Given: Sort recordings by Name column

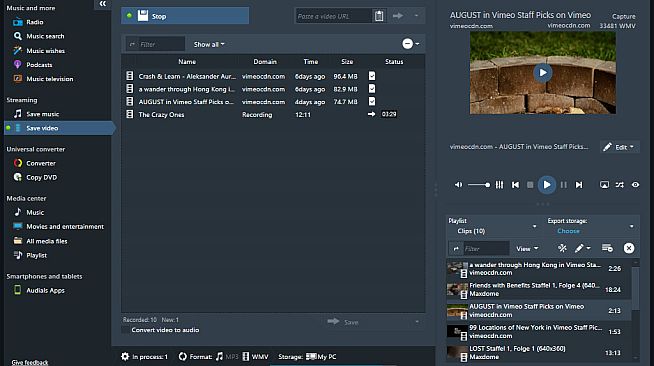Looking at the screenshot, I should 187,62.
